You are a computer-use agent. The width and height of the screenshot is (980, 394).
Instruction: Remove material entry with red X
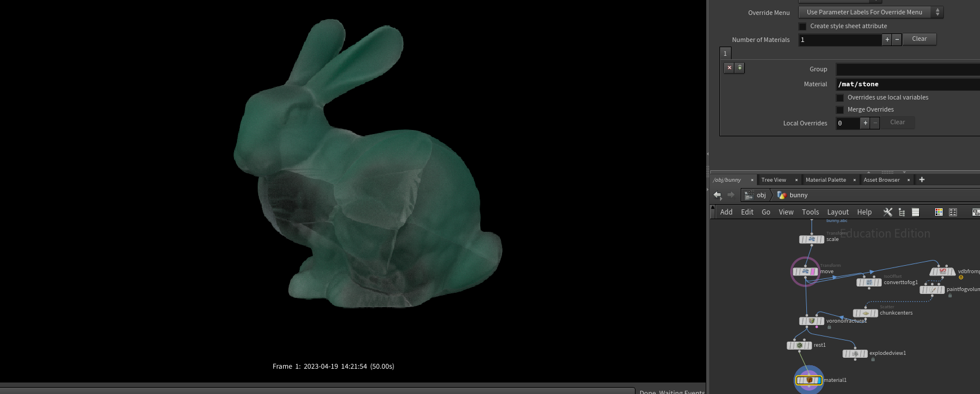(729, 68)
